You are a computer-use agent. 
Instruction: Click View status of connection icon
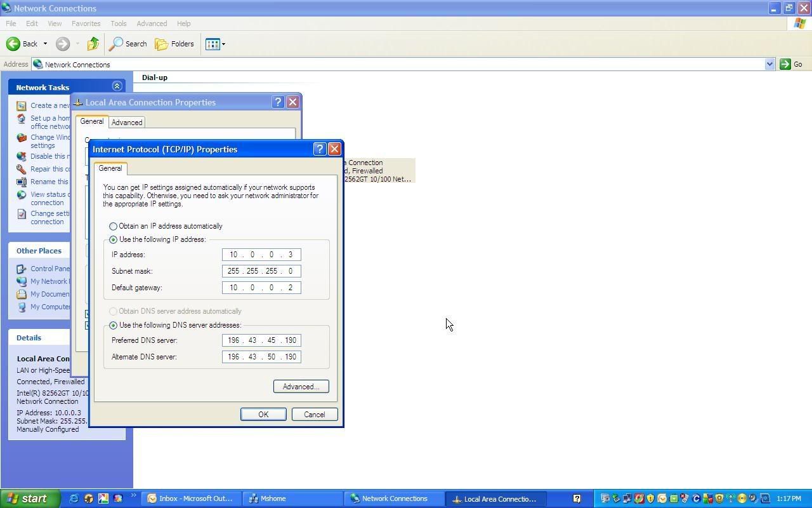22,195
